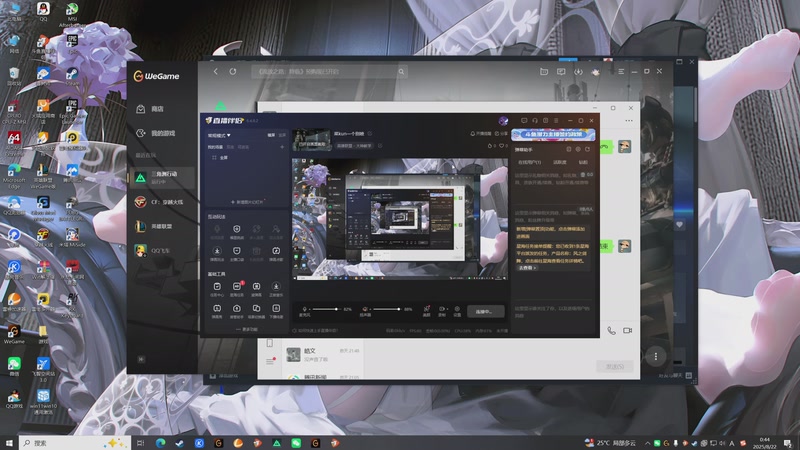Viewport: 800px width, 450px height.
Task: Switch to 钻粉 tab in 弹幕助手
Action: tap(583, 162)
